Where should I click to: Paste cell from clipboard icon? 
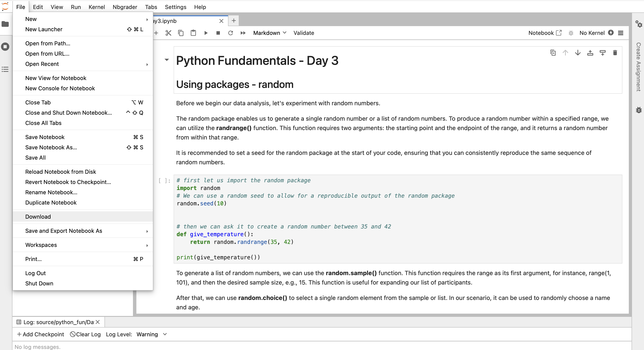(193, 33)
